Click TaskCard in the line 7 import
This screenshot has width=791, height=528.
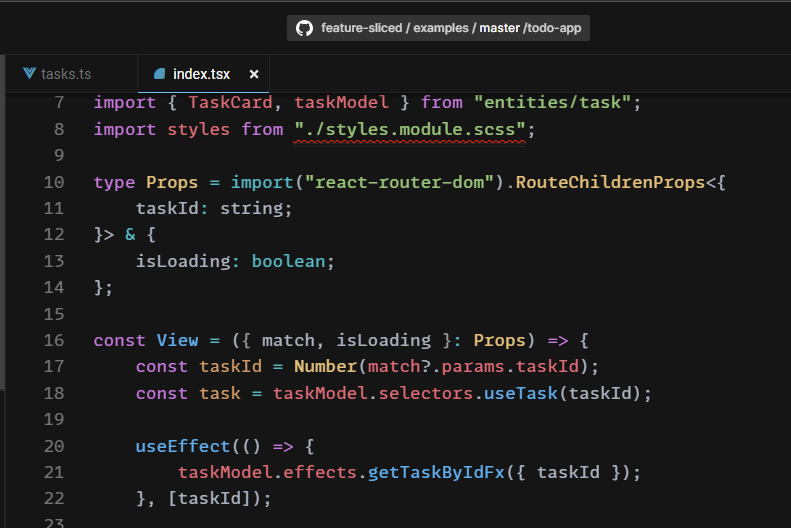click(x=231, y=102)
